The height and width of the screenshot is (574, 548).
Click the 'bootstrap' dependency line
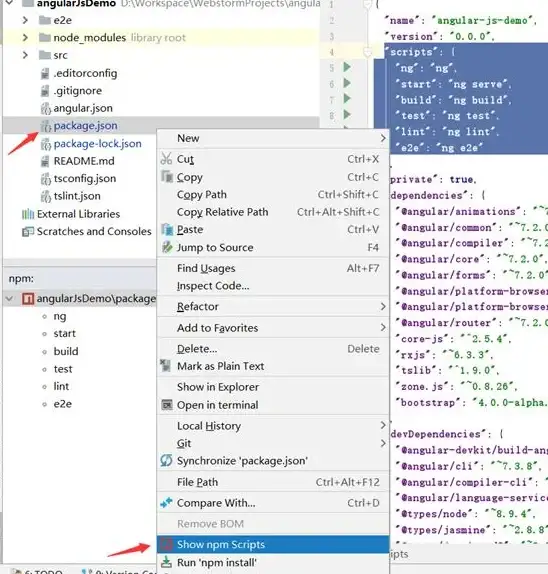(x=471, y=403)
